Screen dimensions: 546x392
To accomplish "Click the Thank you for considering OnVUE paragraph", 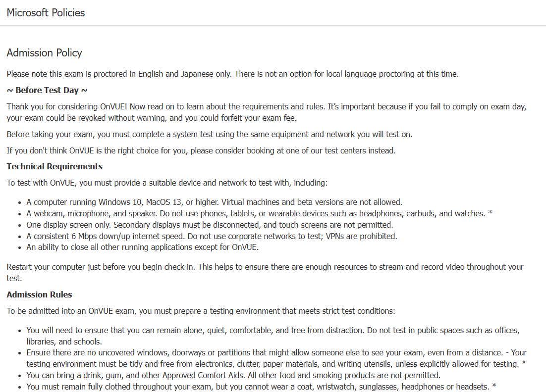I will [x=267, y=112].
